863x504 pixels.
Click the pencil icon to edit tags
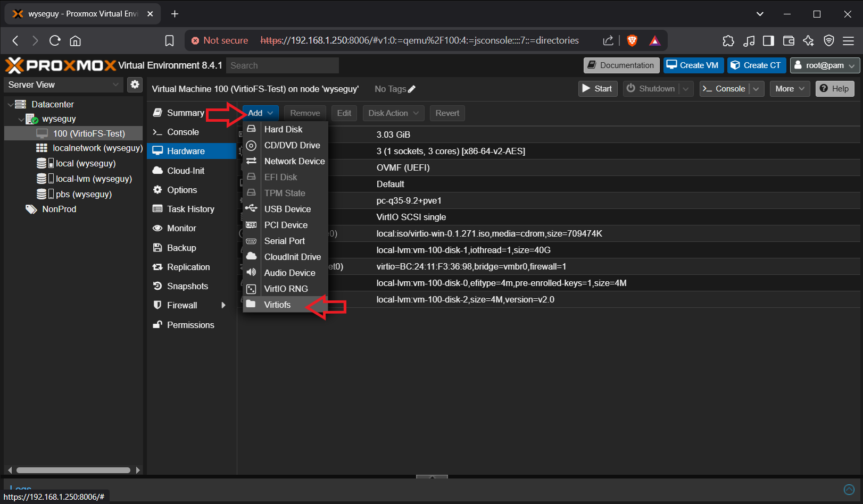(412, 89)
